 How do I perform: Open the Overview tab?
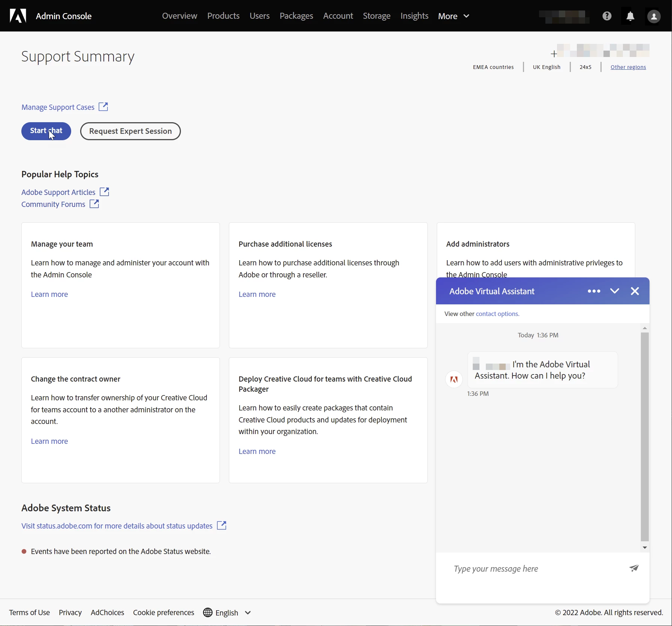179,16
